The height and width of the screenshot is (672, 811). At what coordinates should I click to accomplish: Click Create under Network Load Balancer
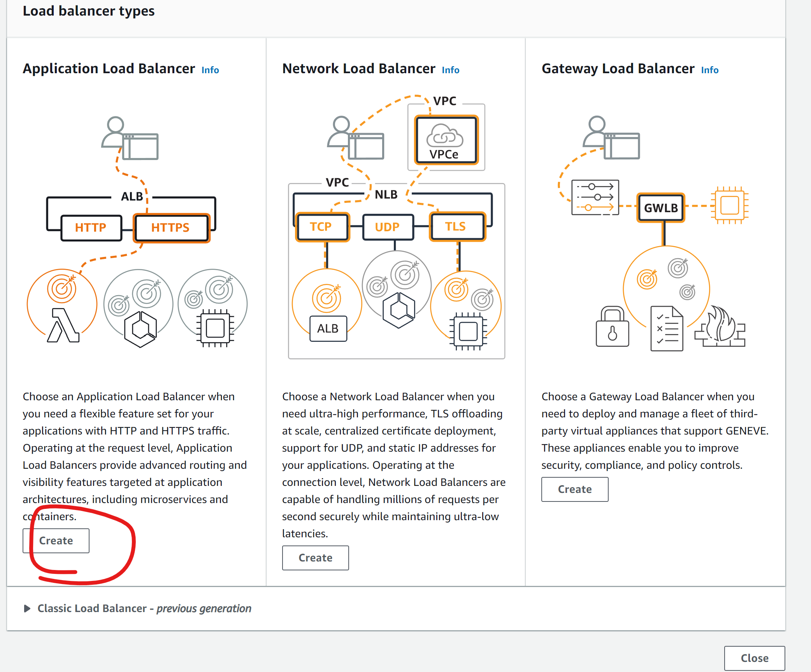click(315, 558)
